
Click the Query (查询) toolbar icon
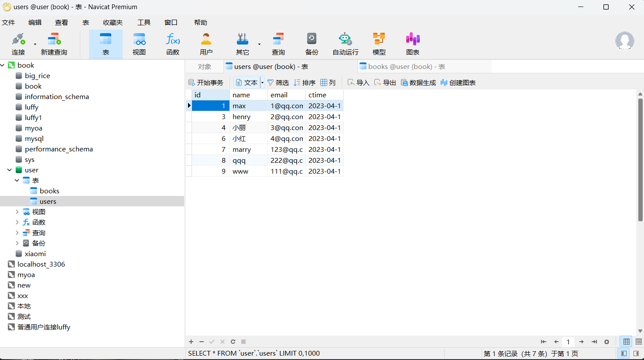278,44
